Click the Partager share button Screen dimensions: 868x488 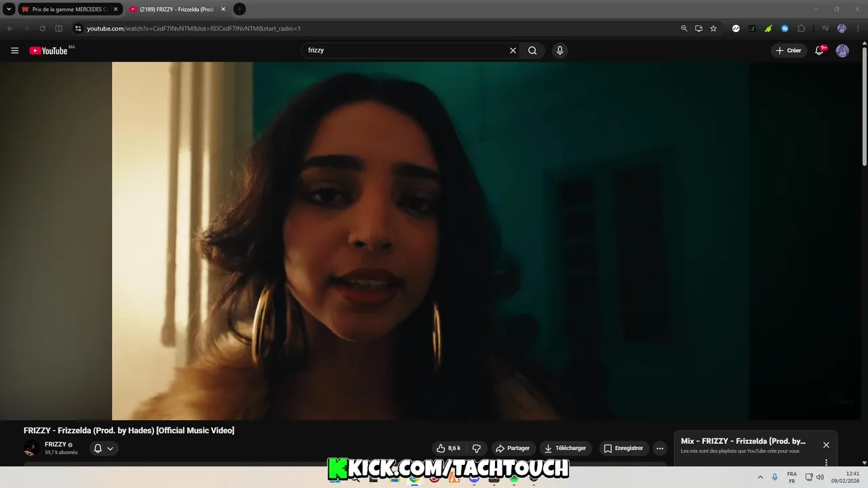coord(512,448)
